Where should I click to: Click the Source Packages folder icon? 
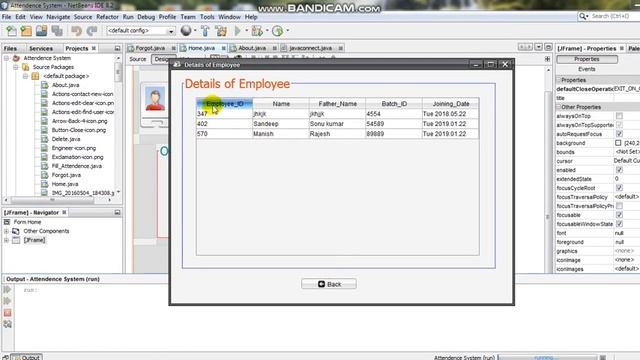pos(26,67)
